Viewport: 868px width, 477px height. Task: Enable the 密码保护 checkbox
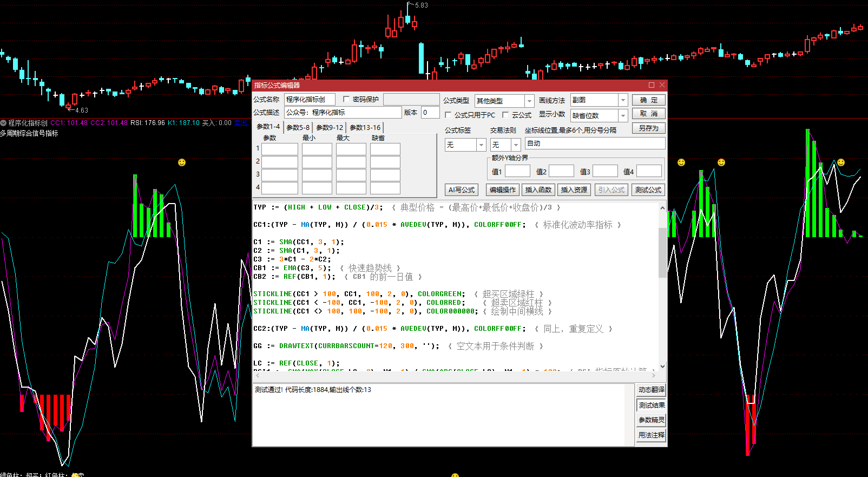pos(346,100)
